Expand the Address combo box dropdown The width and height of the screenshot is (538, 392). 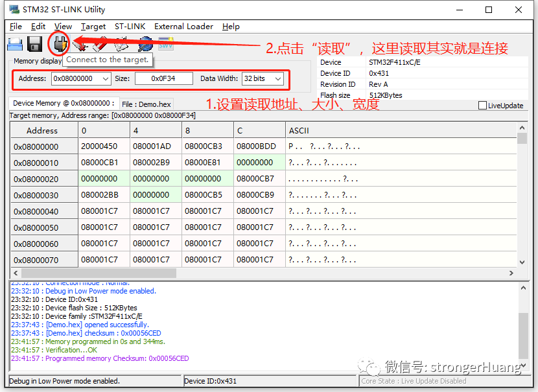click(x=106, y=78)
